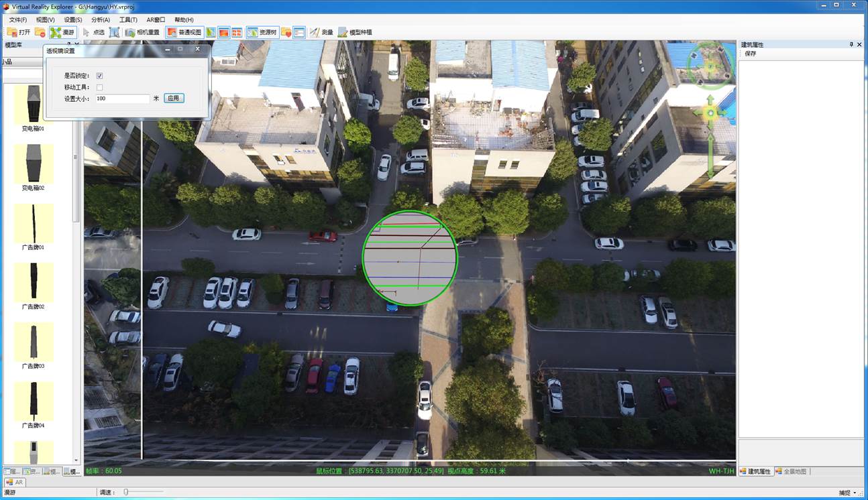Screen dimensions: 868x500
Task: Open the 分析(A) analysis menu
Action: (x=100, y=20)
